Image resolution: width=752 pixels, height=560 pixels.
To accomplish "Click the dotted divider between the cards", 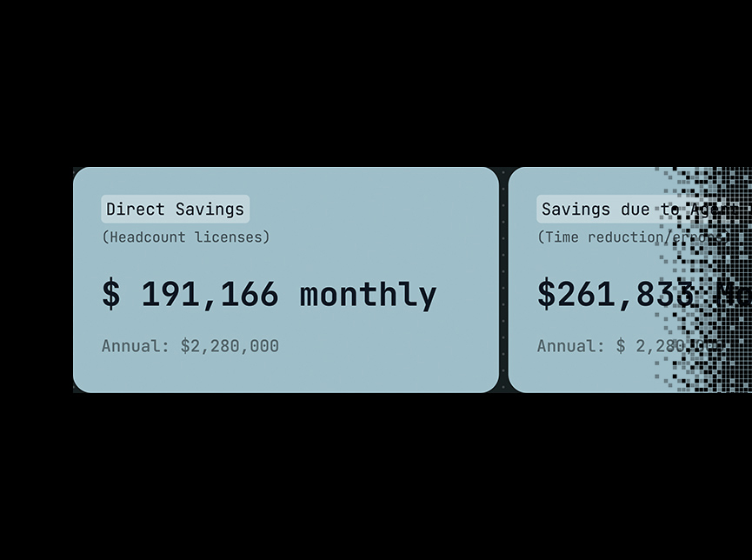I will pyautogui.click(x=503, y=280).
